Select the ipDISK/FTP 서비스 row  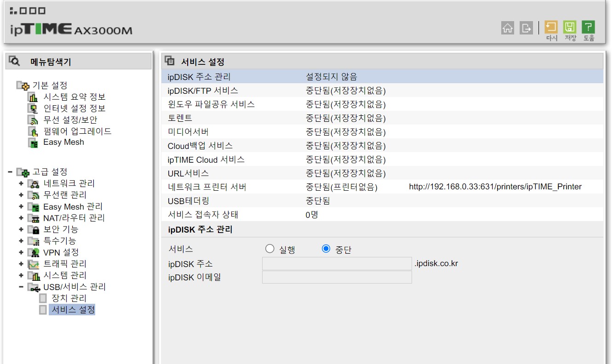pos(383,91)
